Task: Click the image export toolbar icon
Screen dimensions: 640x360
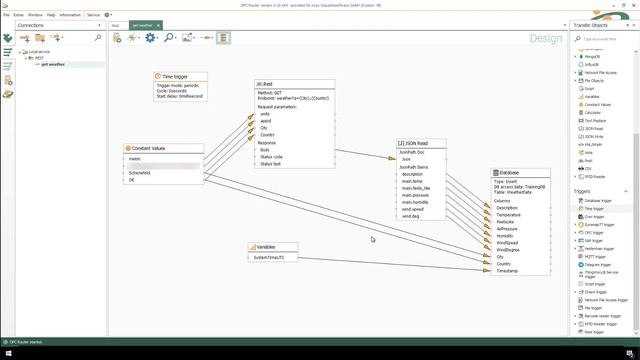Action: [x=187, y=38]
